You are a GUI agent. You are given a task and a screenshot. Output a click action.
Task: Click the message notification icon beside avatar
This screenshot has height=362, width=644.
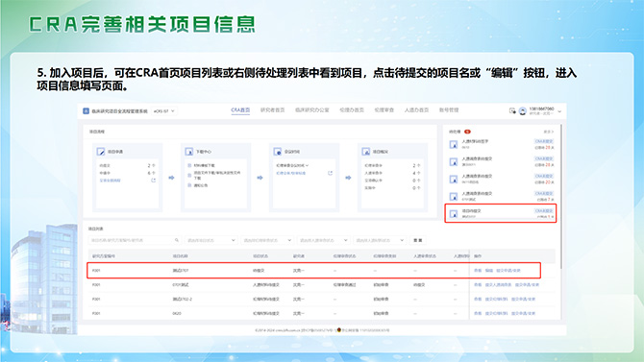(512, 110)
